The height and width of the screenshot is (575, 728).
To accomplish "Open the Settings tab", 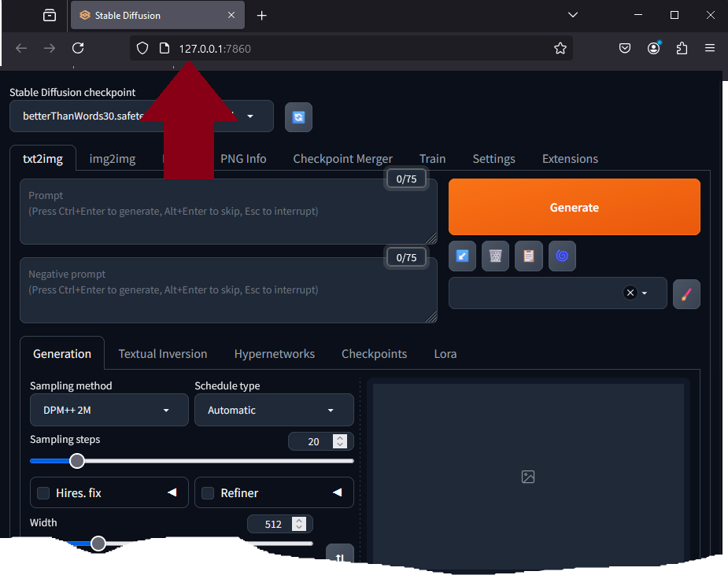I will [493, 159].
